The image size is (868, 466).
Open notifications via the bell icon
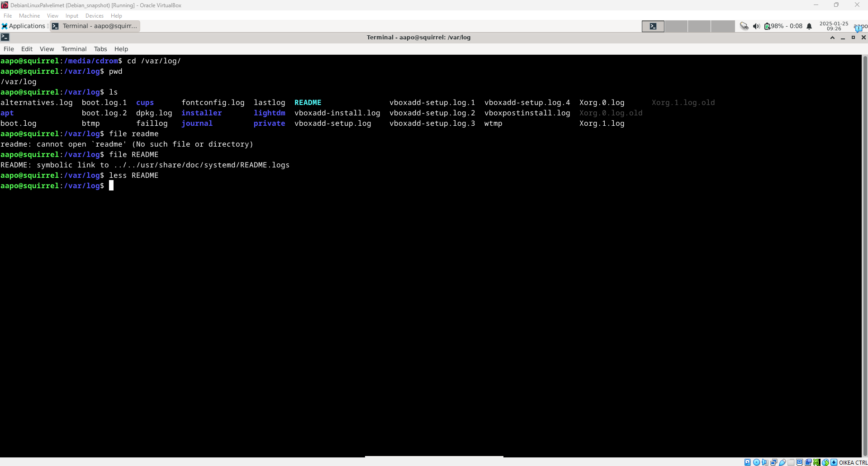(809, 26)
